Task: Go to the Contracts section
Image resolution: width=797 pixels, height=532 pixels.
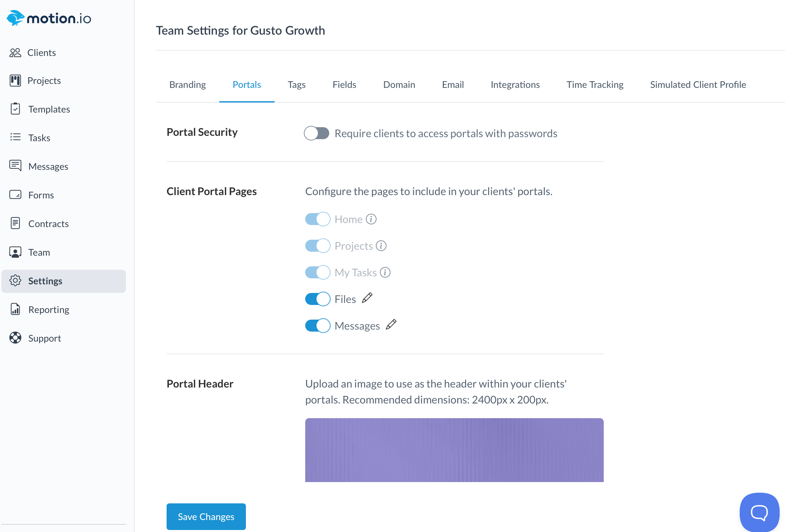Action: (x=48, y=224)
